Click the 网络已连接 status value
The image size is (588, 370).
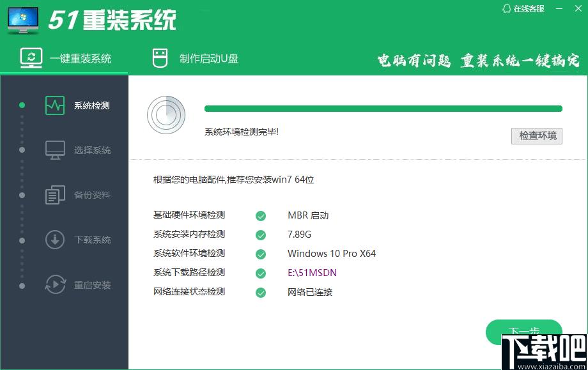point(310,292)
